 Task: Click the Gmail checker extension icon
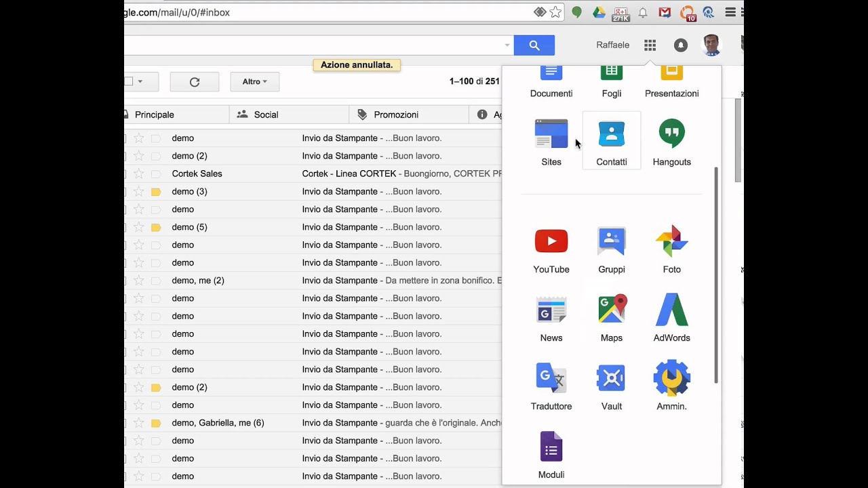[x=665, y=12]
